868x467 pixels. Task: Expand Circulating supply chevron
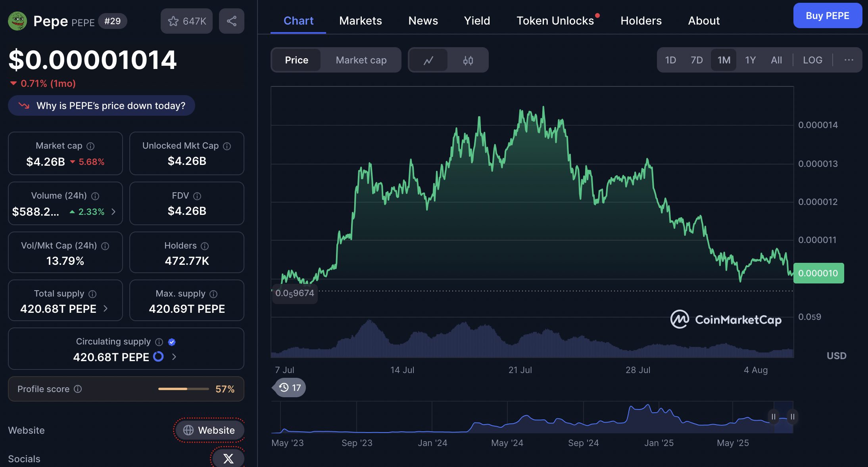point(174,357)
